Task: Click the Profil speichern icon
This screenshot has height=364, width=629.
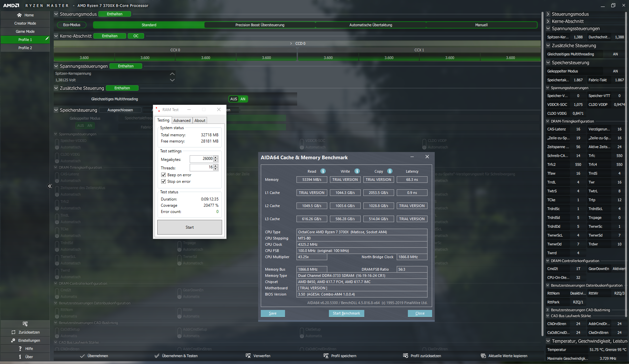Action: click(x=326, y=356)
